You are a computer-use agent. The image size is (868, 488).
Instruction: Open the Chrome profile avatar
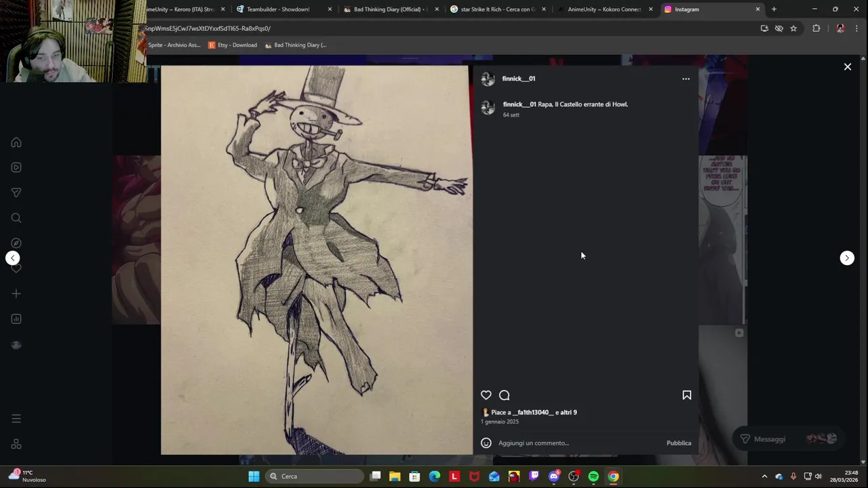(x=840, y=28)
